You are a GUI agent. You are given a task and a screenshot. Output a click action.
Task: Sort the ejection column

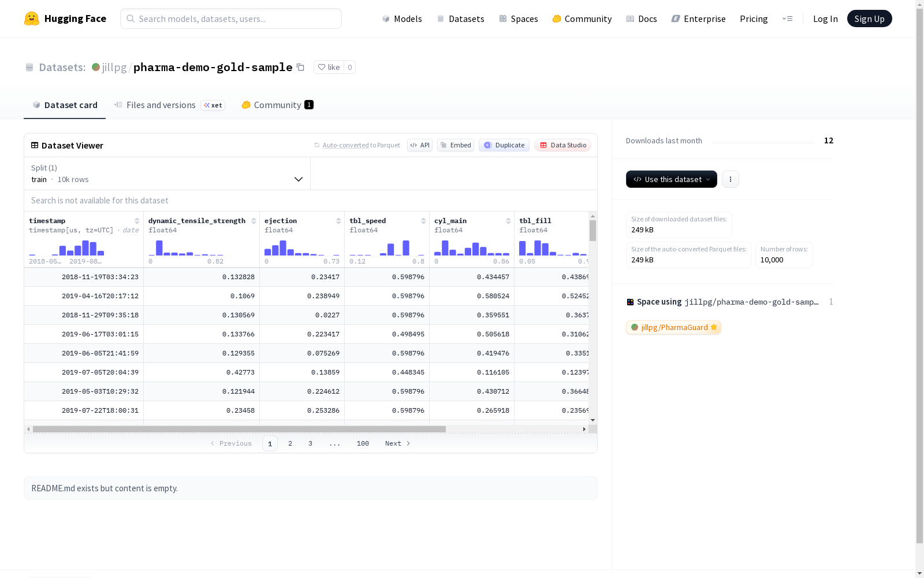[338, 221]
